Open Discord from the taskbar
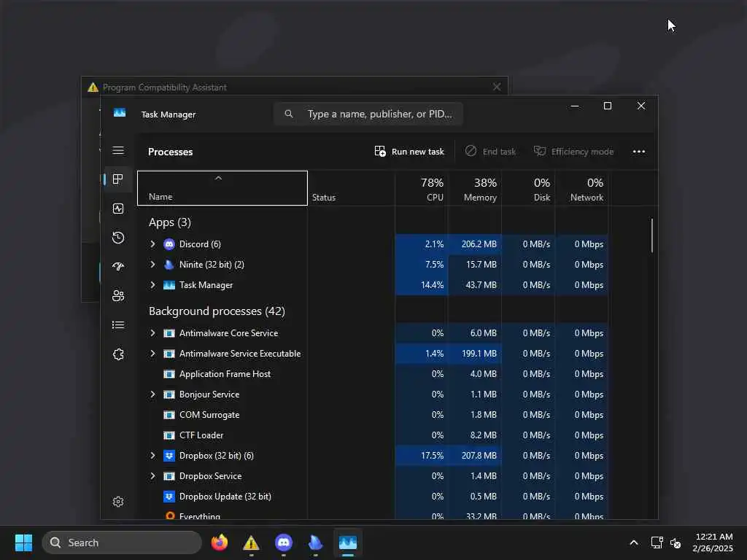 pyautogui.click(x=284, y=542)
